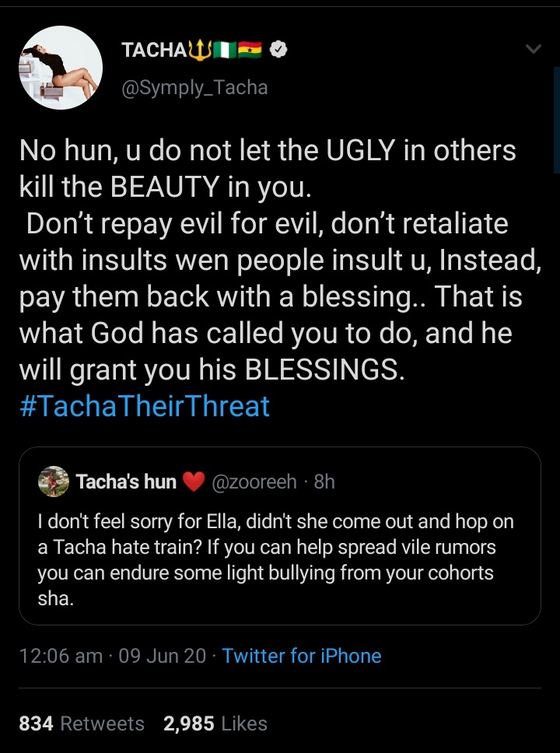Click the 8h timestamp on quoted tweet
Viewport: 560px width, 753px height.
click(324, 482)
